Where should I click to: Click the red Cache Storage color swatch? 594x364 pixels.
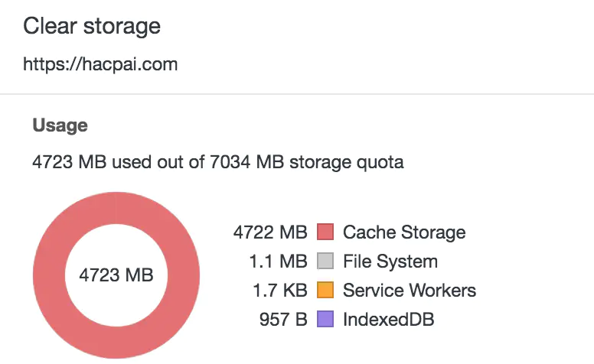click(326, 232)
